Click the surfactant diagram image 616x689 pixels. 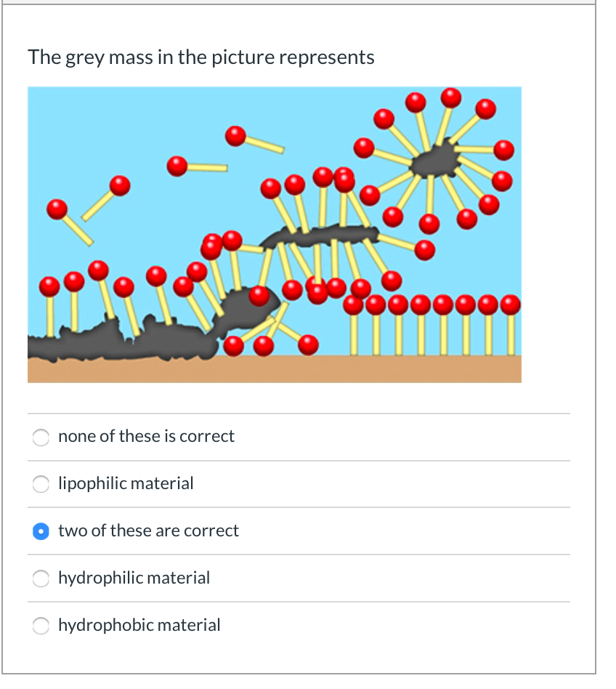click(x=275, y=234)
